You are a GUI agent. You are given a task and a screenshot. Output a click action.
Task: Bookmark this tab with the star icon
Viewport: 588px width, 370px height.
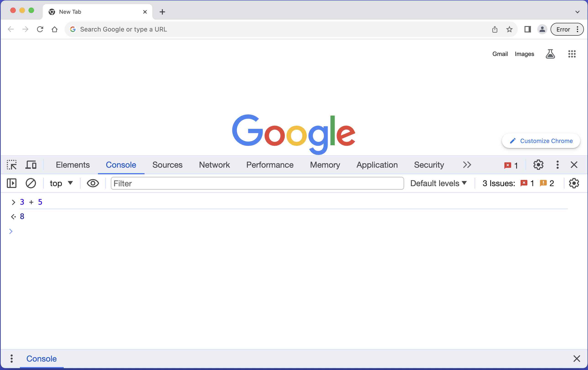(509, 29)
